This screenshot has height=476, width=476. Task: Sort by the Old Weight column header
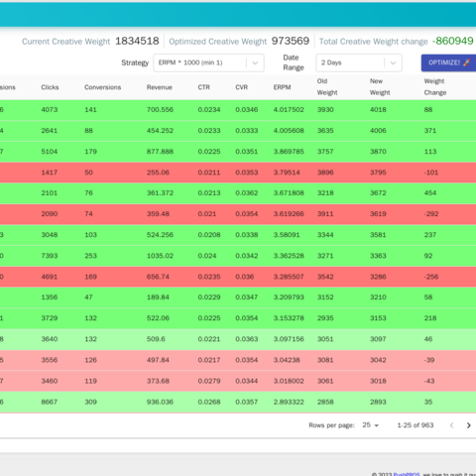tap(327, 87)
